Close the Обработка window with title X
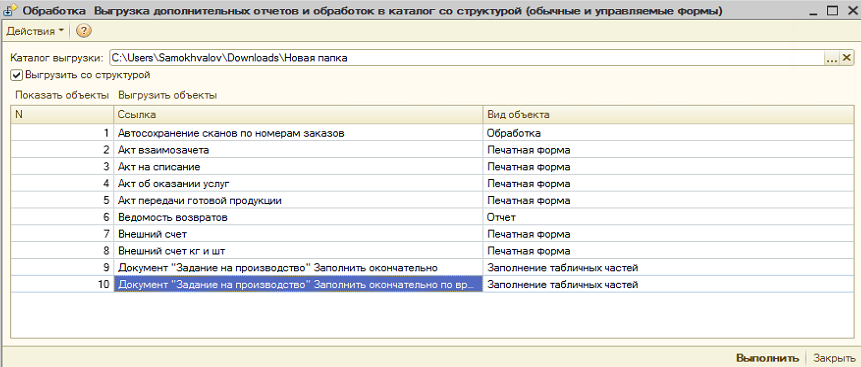 point(853,10)
